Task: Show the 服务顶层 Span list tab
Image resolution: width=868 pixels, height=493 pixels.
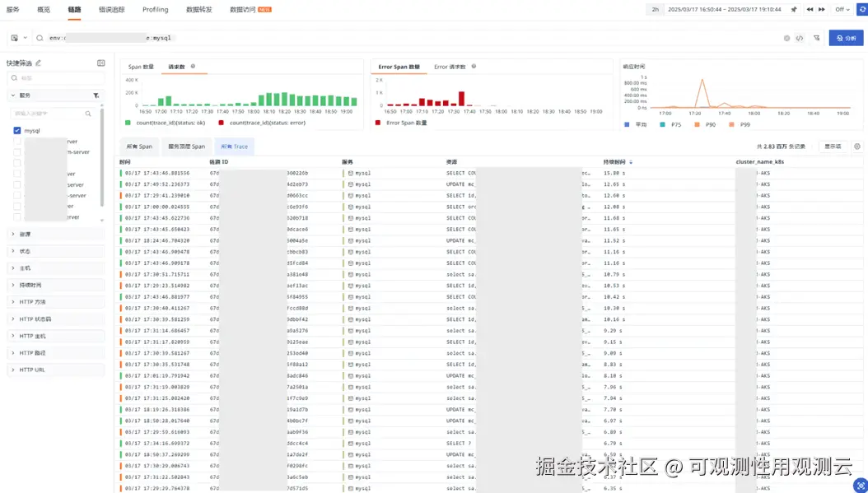Action: pyautogui.click(x=187, y=147)
